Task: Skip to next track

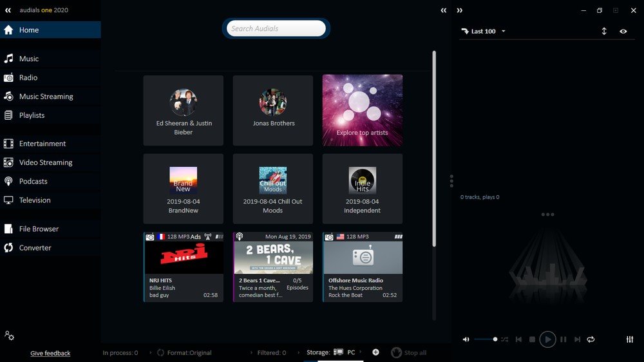Action: (x=578, y=339)
